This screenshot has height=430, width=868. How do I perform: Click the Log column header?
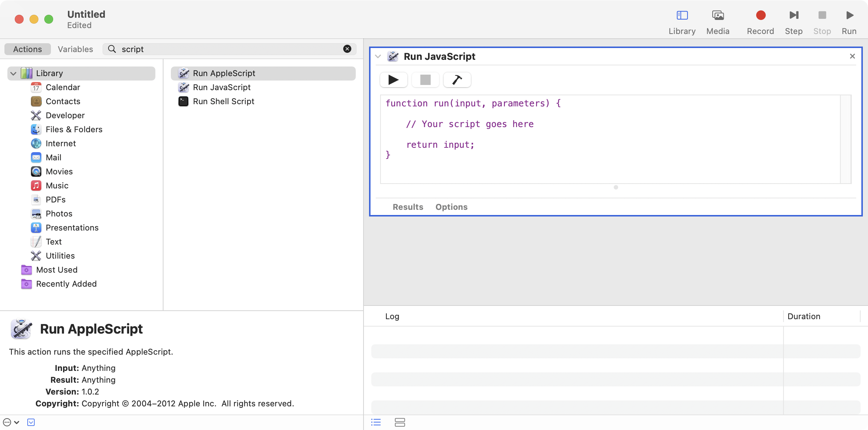pos(392,316)
